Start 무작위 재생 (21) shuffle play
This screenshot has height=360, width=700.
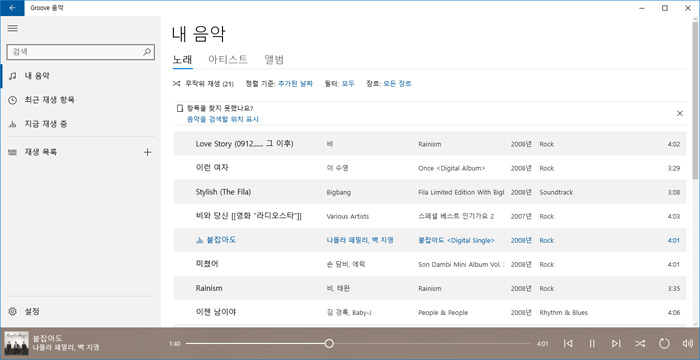[x=203, y=84]
